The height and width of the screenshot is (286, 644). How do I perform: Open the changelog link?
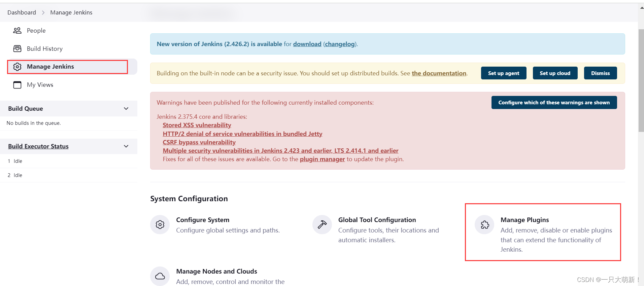[x=340, y=44]
